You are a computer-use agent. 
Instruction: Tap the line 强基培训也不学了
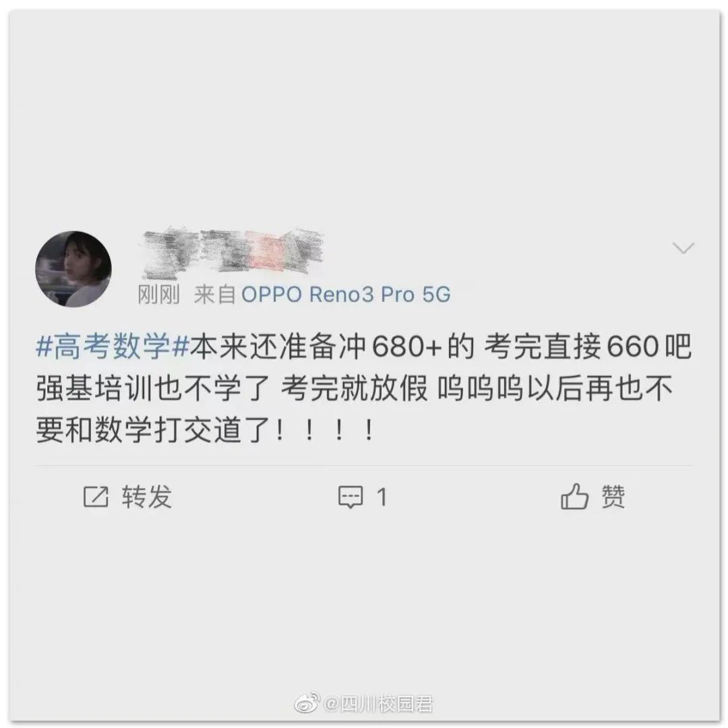pos(153,388)
